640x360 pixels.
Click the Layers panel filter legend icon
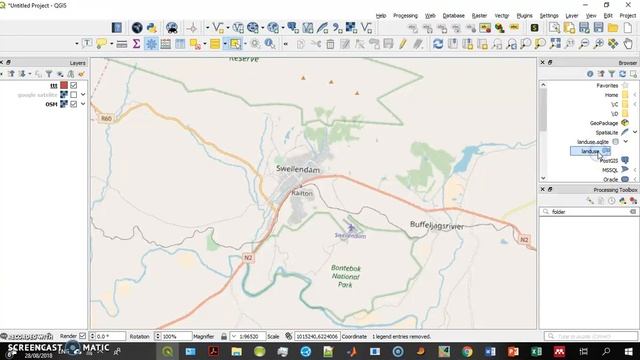point(49,74)
